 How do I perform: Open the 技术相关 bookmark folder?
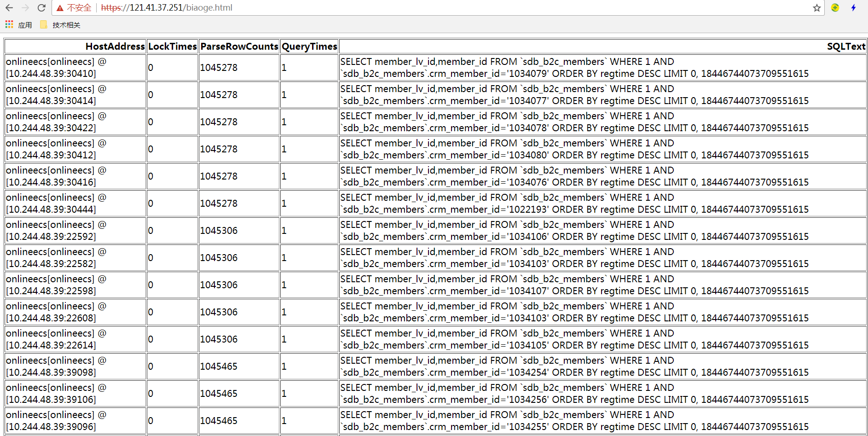tap(60, 25)
